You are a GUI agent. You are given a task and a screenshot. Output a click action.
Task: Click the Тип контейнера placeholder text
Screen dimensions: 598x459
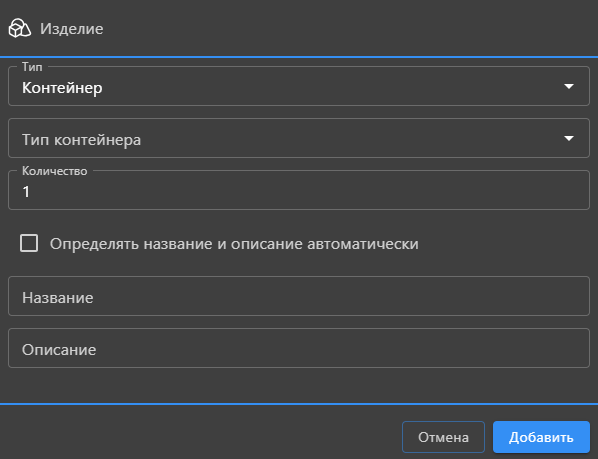tap(82, 140)
